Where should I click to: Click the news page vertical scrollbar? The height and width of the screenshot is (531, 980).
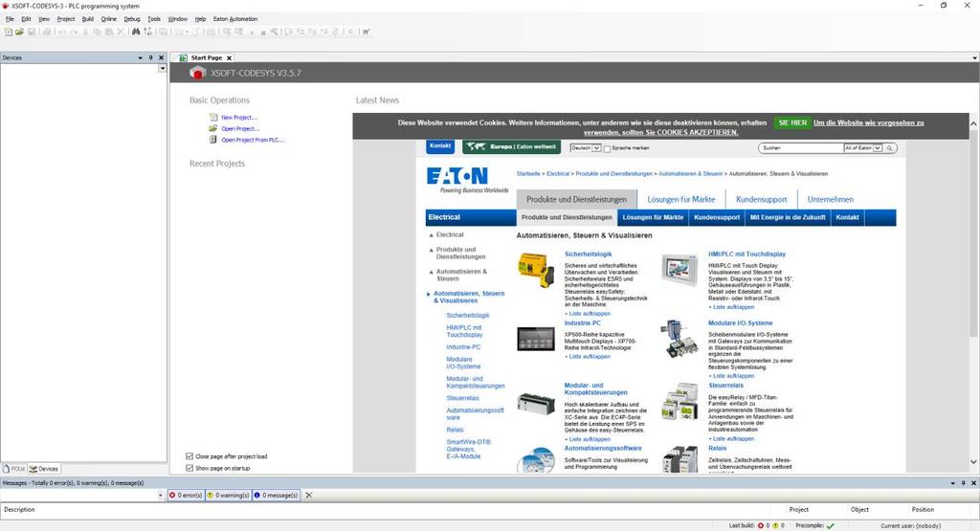click(973, 234)
